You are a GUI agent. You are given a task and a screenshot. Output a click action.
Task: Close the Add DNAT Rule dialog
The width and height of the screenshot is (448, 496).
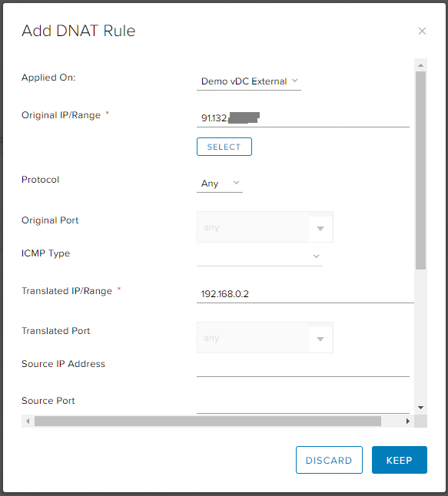click(x=422, y=31)
